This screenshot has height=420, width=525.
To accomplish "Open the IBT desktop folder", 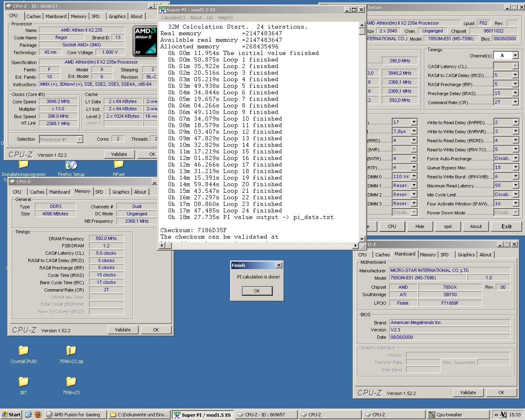I will tap(23, 382).
